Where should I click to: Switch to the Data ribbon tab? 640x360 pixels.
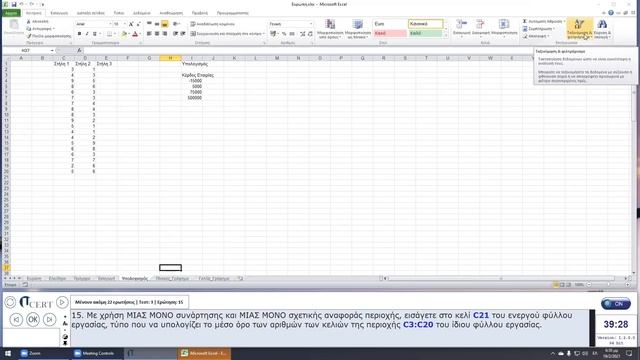click(x=142, y=13)
